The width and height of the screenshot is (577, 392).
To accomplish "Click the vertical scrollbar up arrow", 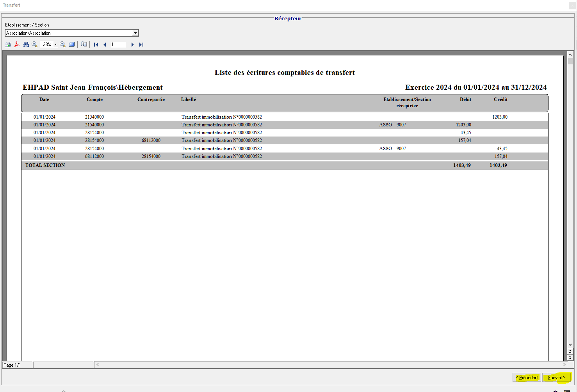I will 570,55.
